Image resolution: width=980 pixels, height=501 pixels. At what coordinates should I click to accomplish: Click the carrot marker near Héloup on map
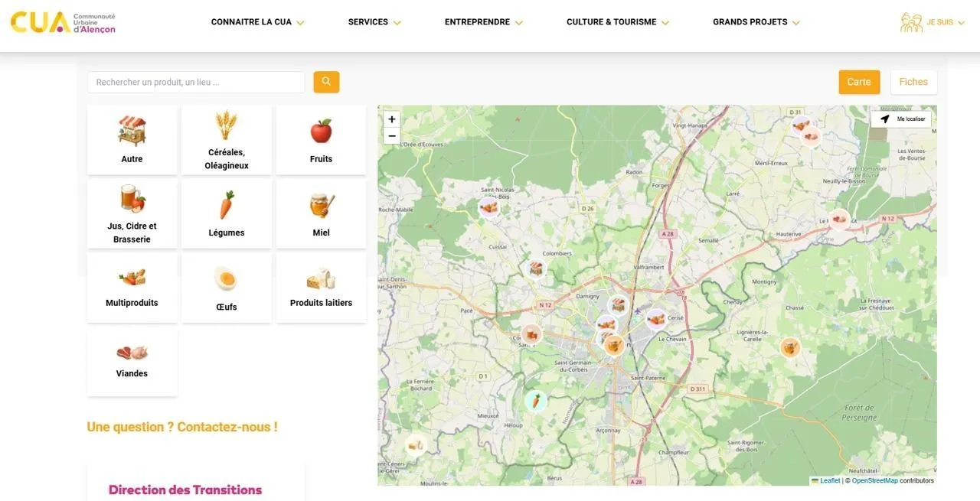click(x=536, y=400)
